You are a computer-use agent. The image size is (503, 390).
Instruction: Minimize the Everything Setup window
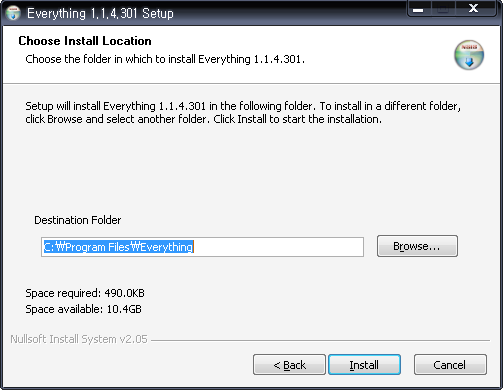point(419,9)
